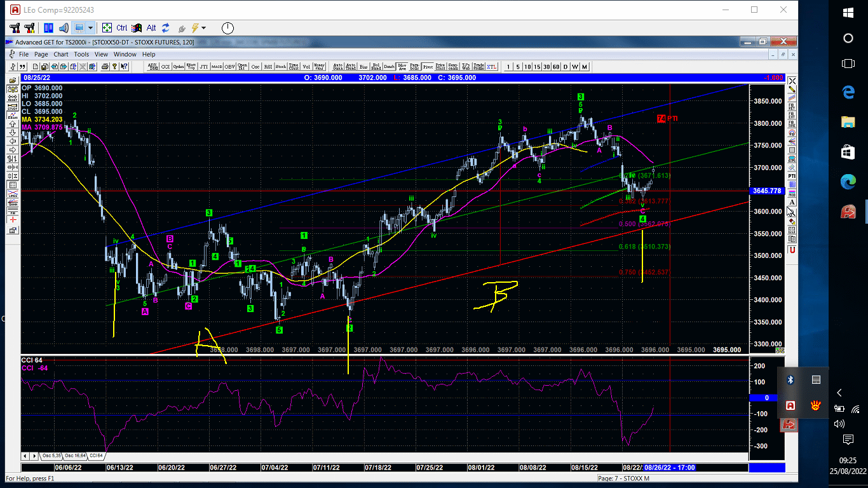The width and height of the screenshot is (868, 488).
Task: Add the RSI study
Action: click(x=268, y=66)
